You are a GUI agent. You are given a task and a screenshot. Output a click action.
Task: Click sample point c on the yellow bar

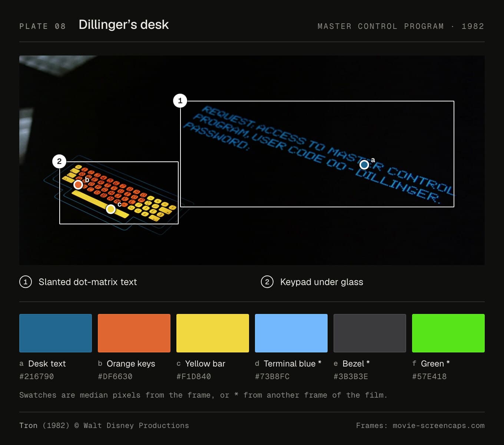[110, 209]
